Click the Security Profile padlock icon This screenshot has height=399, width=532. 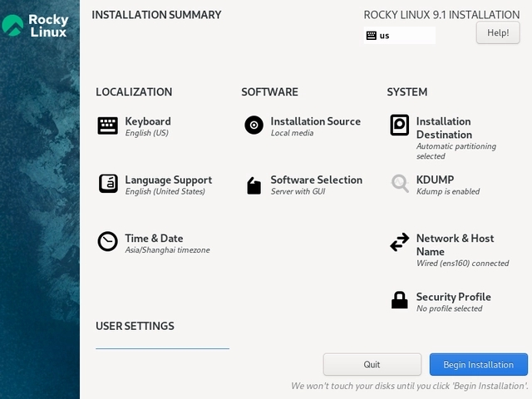[x=400, y=300]
